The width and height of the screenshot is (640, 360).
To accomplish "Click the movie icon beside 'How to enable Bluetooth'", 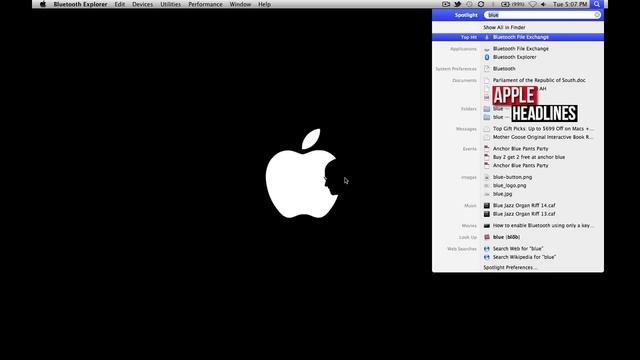I will [x=487, y=225].
